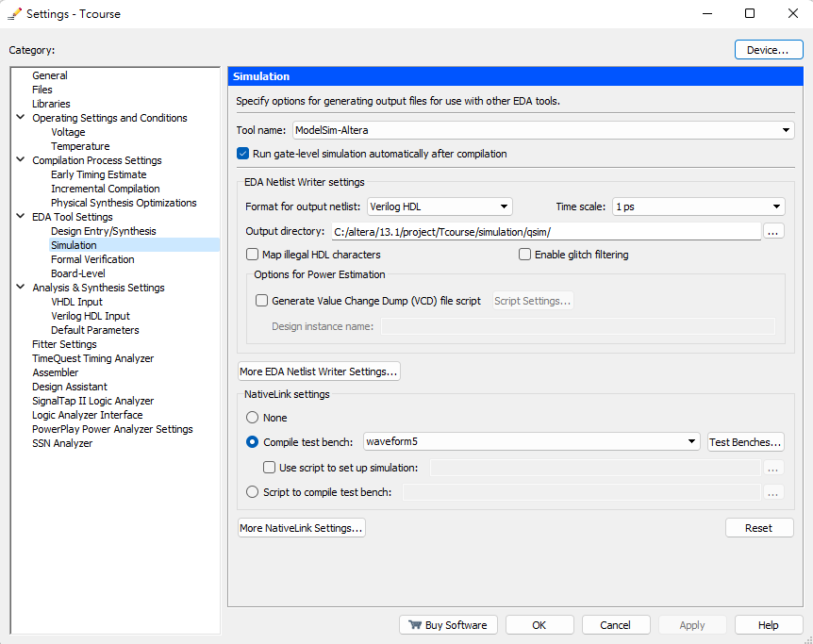Choose Script to compile test bench option
The height and width of the screenshot is (644, 813).
click(x=252, y=492)
